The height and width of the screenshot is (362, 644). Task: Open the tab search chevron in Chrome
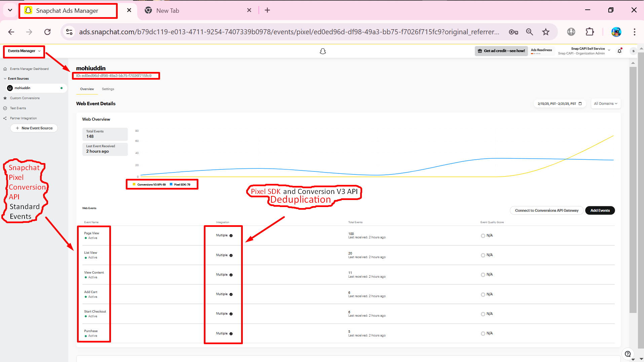[10, 10]
